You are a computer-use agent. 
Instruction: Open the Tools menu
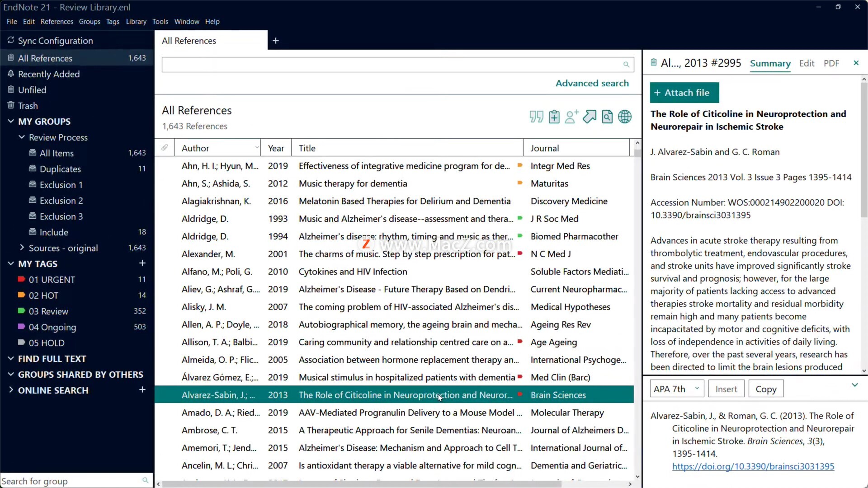pos(160,21)
